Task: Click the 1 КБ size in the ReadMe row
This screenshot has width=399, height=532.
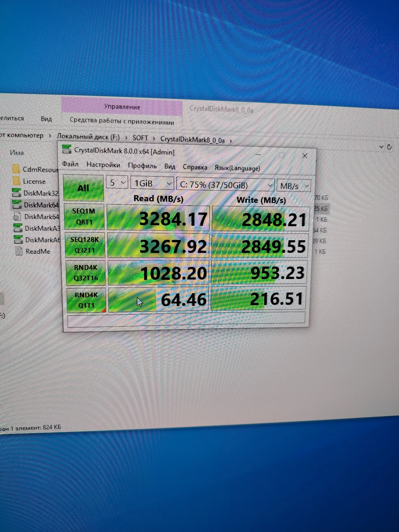Action: (x=320, y=252)
